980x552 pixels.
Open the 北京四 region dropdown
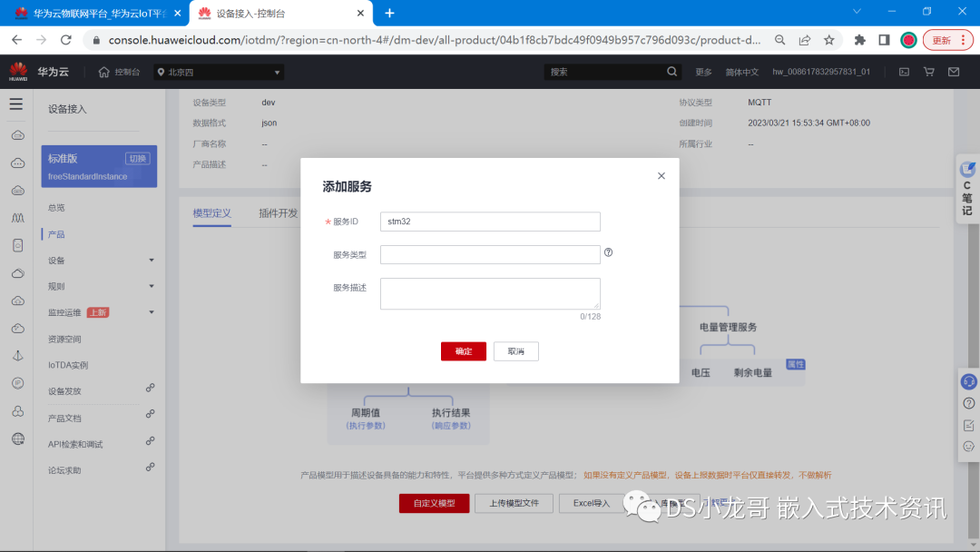218,71
